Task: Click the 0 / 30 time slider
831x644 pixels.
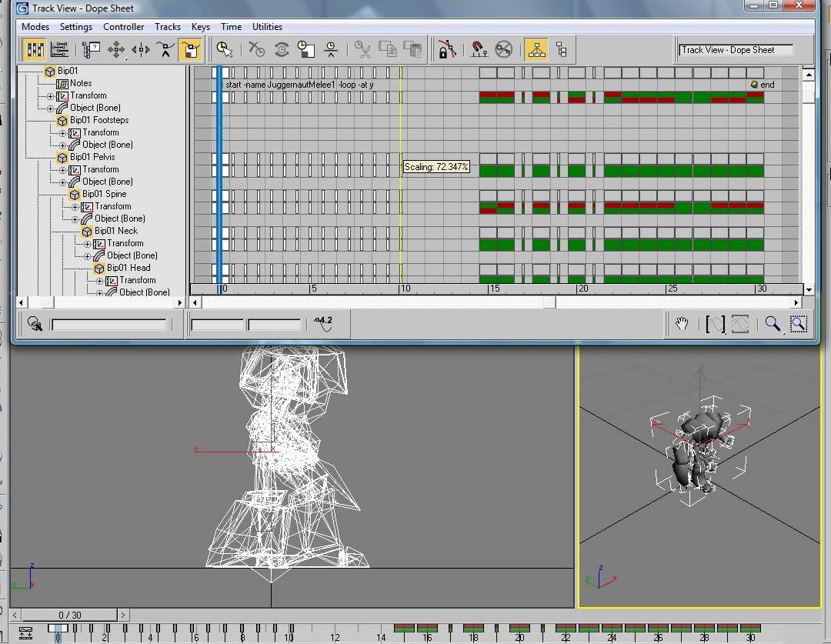Action: (69, 615)
